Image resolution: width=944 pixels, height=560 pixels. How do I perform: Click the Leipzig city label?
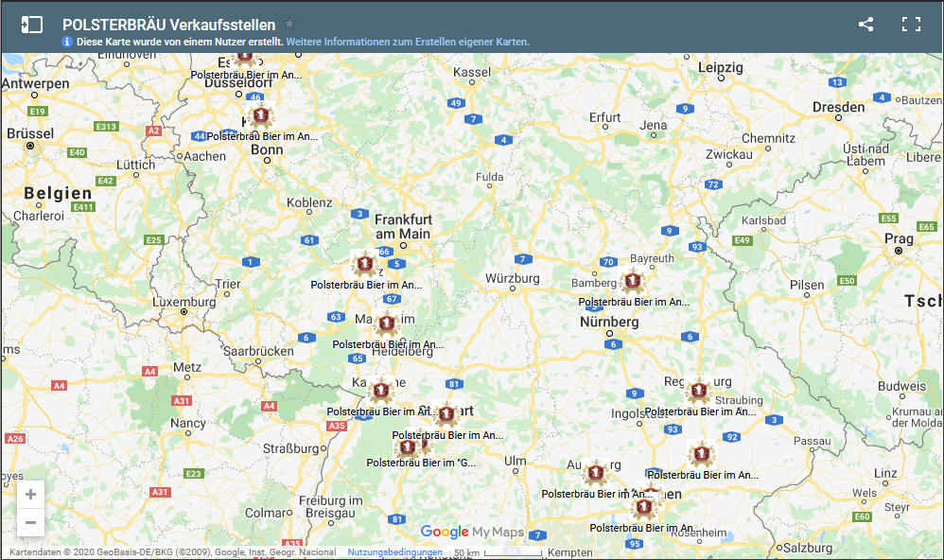721,67
